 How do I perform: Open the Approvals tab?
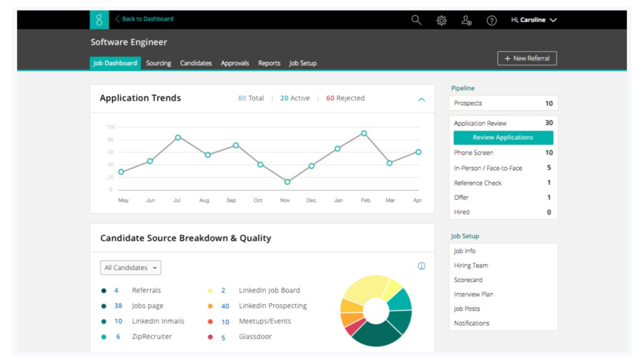(x=235, y=63)
